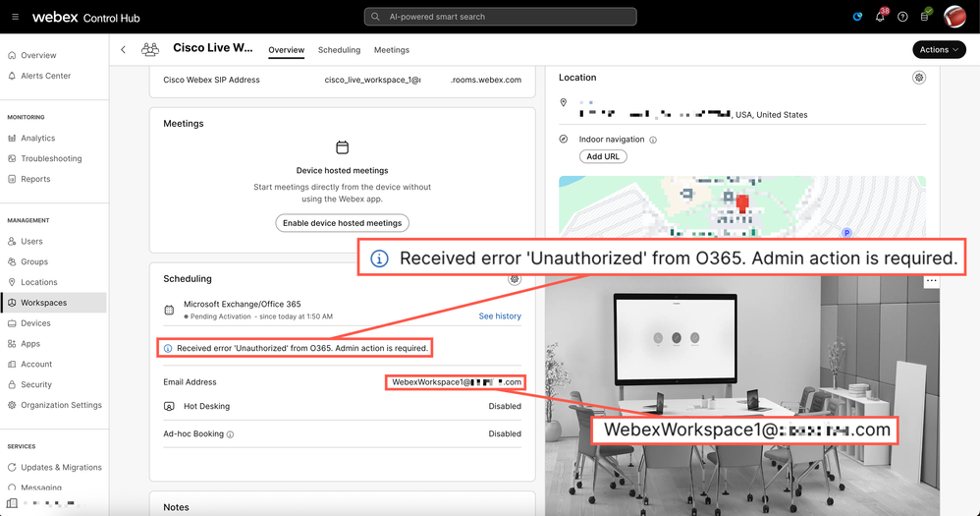980x516 pixels.
Task: Open the Location settings gear
Action: (919, 78)
